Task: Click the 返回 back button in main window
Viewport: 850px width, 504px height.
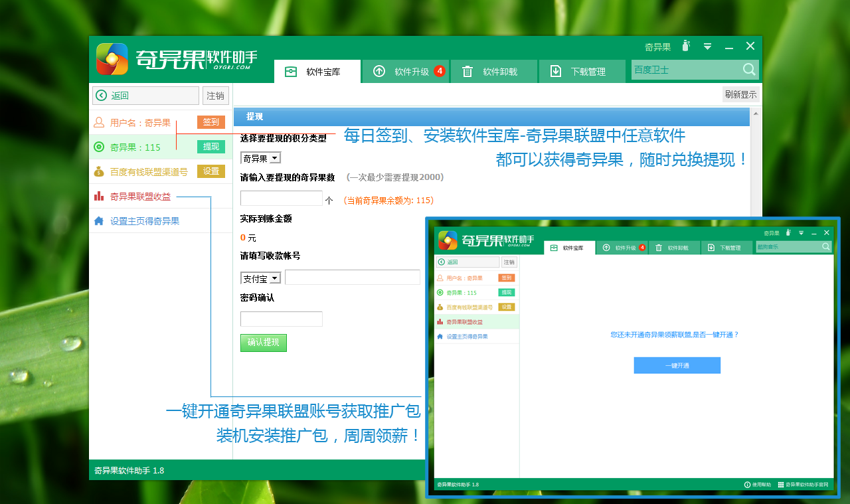Action: coord(146,96)
